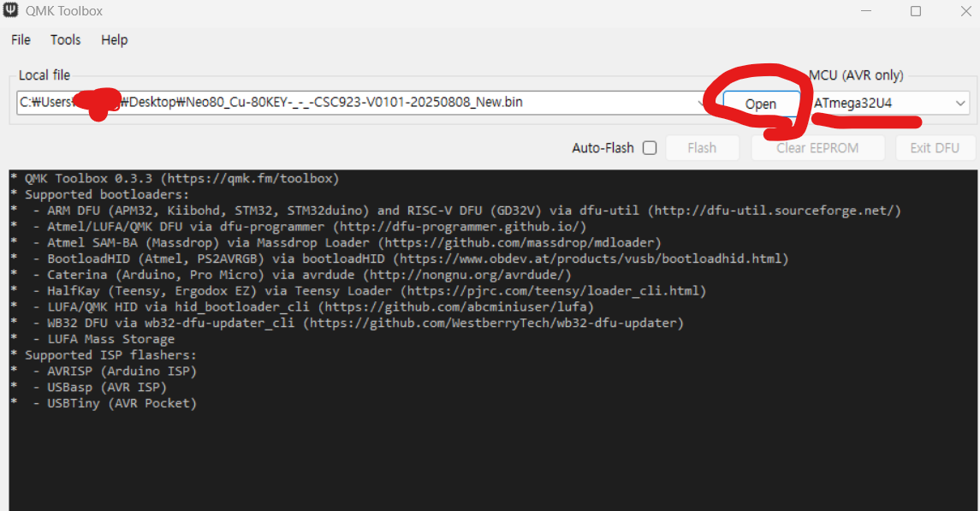Screen dimensions: 980x511
Task: Close the QMK Toolbox window
Action: point(965,11)
